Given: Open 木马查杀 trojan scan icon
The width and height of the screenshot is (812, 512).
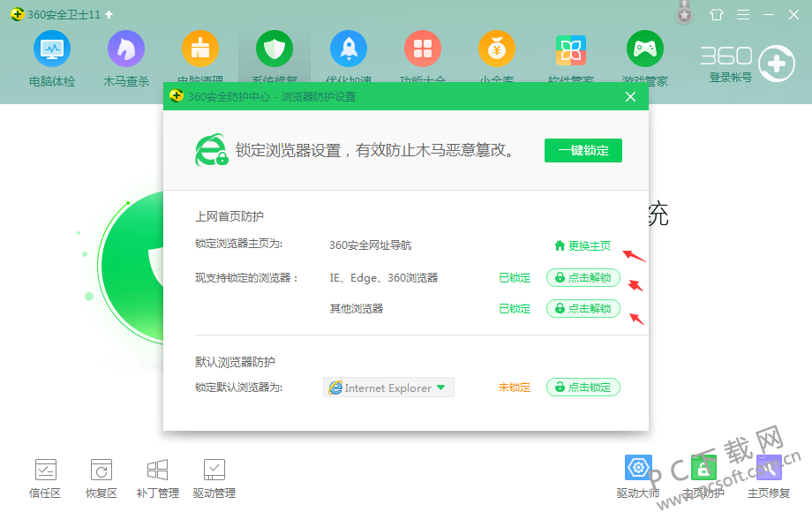Looking at the screenshot, I should pyautogui.click(x=126, y=49).
